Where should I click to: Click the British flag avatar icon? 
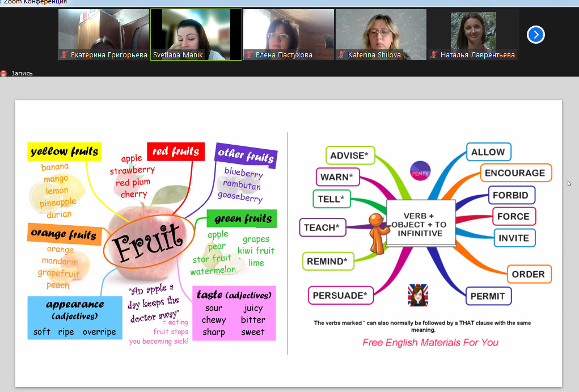(418, 295)
